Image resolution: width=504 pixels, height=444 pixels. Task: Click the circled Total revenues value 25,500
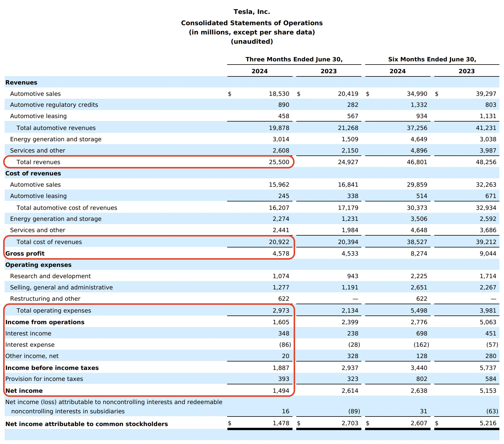click(x=279, y=162)
